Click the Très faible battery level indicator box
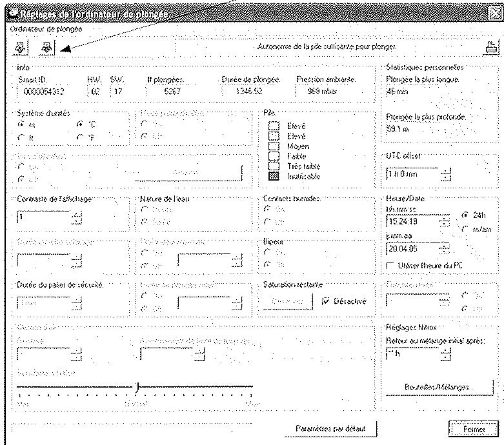Screen dimensions: 504x445 (x=274, y=166)
